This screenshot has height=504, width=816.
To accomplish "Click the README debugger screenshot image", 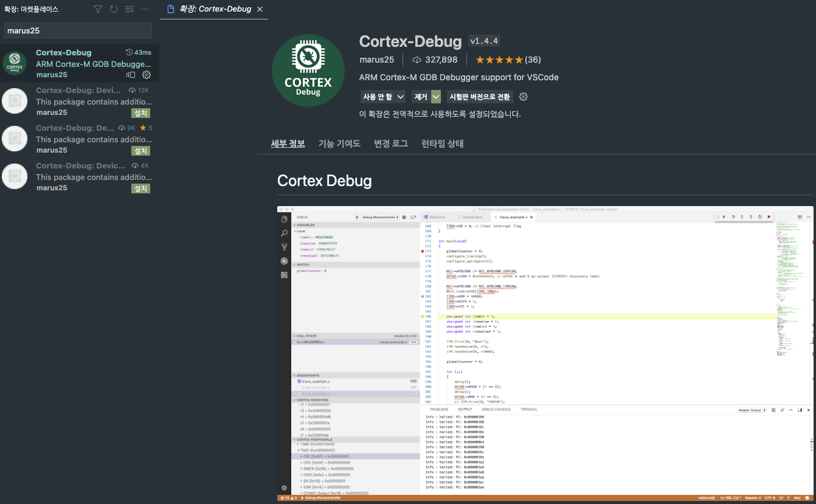I will click(545, 354).
